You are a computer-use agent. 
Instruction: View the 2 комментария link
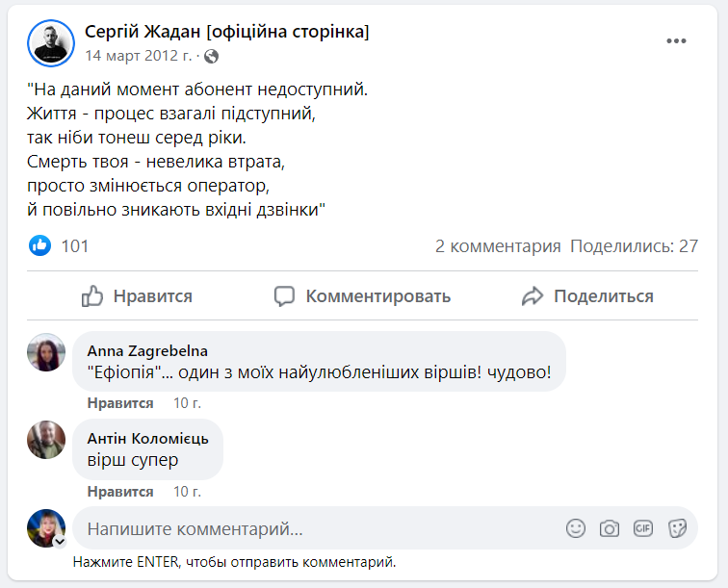498,246
